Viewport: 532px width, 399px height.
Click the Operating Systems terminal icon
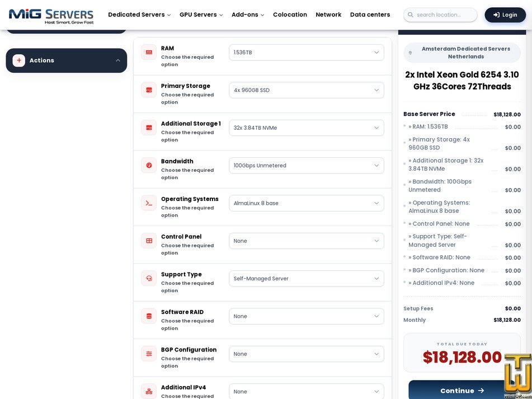(x=149, y=203)
